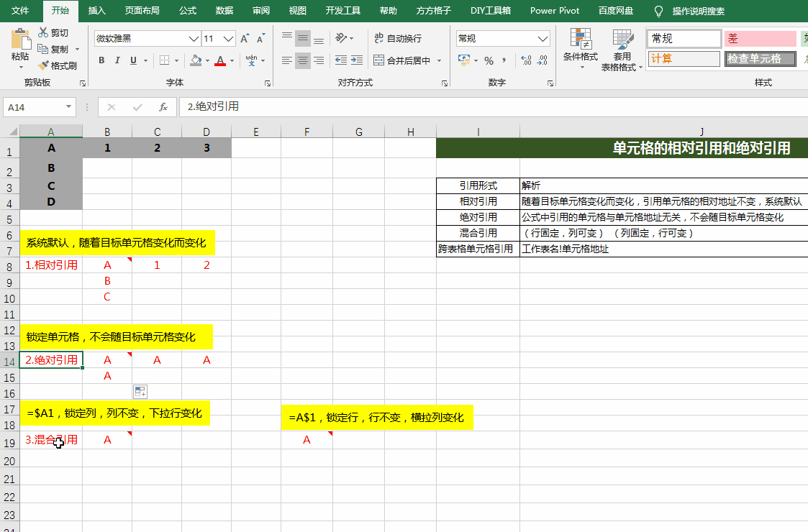Expand clipboard group dialog launcher
The image size is (808, 532).
83,83
